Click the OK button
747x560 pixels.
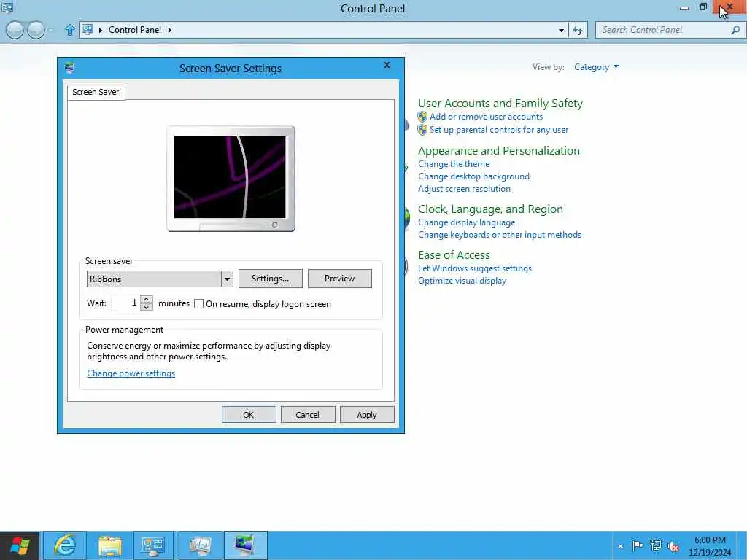point(249,415)
